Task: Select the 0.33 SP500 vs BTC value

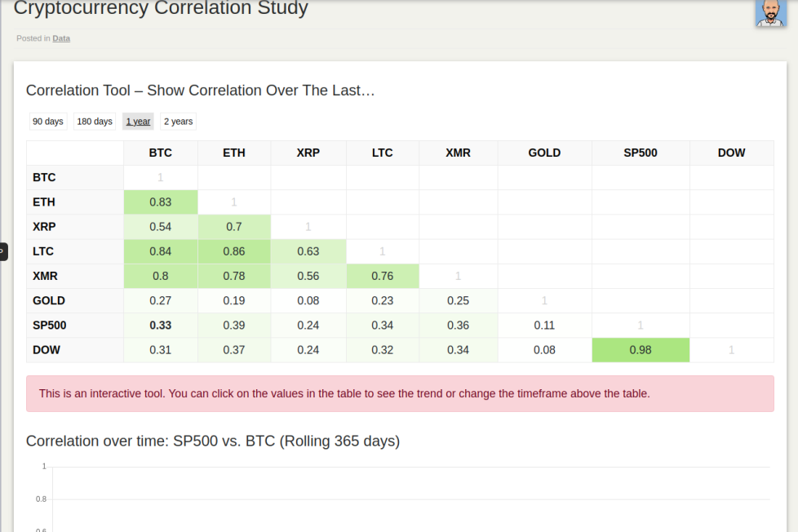Action: [x=160, y=326]
